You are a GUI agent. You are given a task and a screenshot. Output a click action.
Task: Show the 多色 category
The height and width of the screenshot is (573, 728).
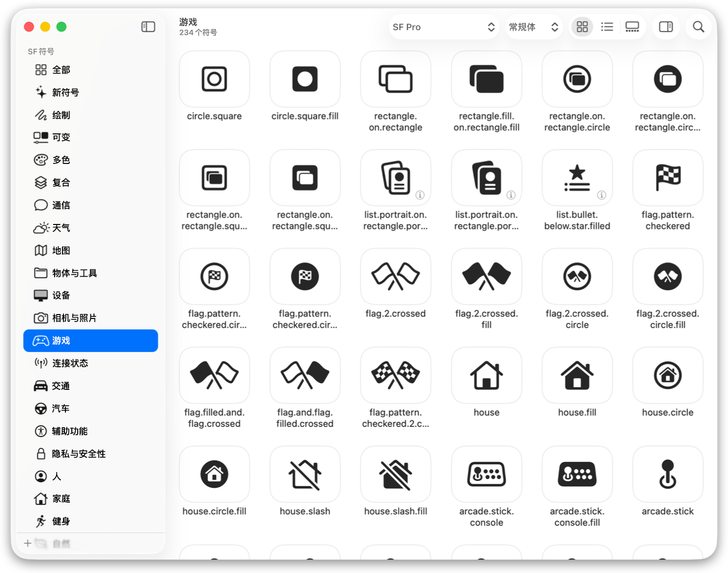click(91, 160)
